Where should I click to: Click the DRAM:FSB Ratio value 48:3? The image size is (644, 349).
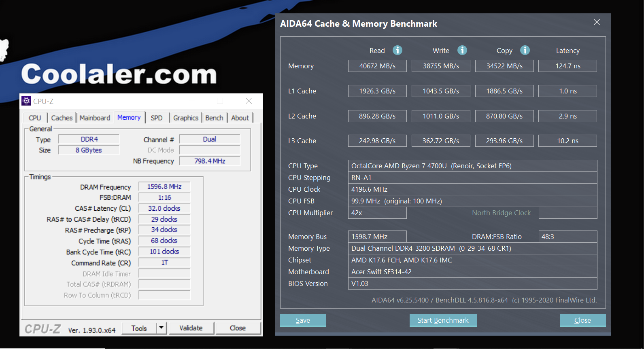[568, 237]
